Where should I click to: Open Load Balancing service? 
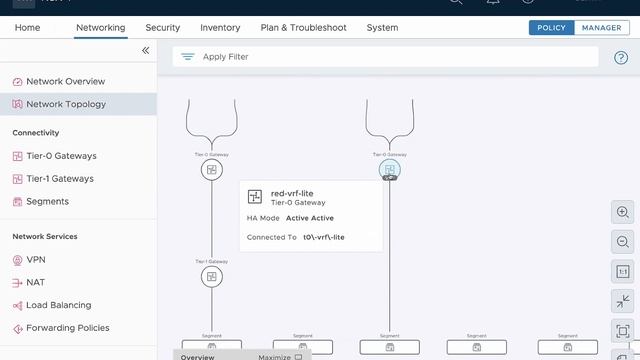58,305
